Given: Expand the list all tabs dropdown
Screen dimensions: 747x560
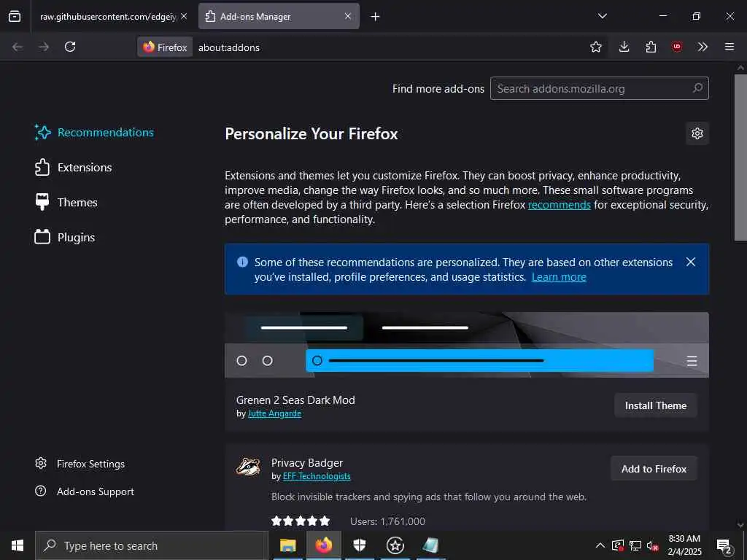Looking at the screenshot, I should pyautogui.click(x=602, y=16).
